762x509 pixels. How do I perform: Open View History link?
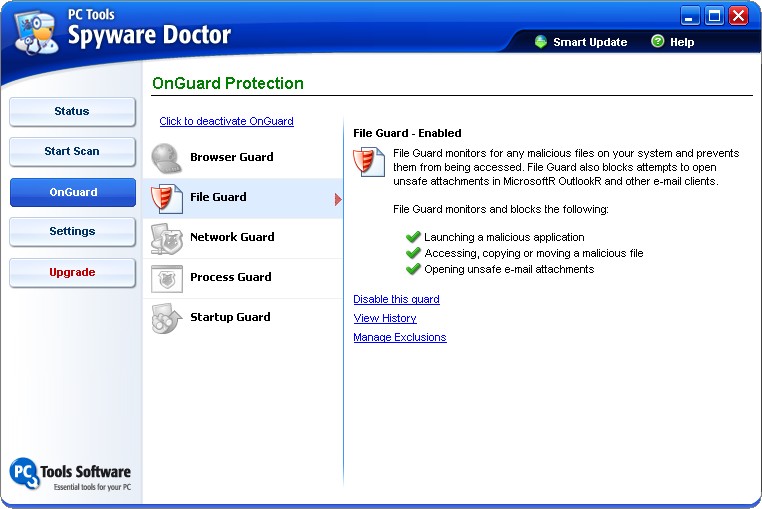[x=385, y=318]
